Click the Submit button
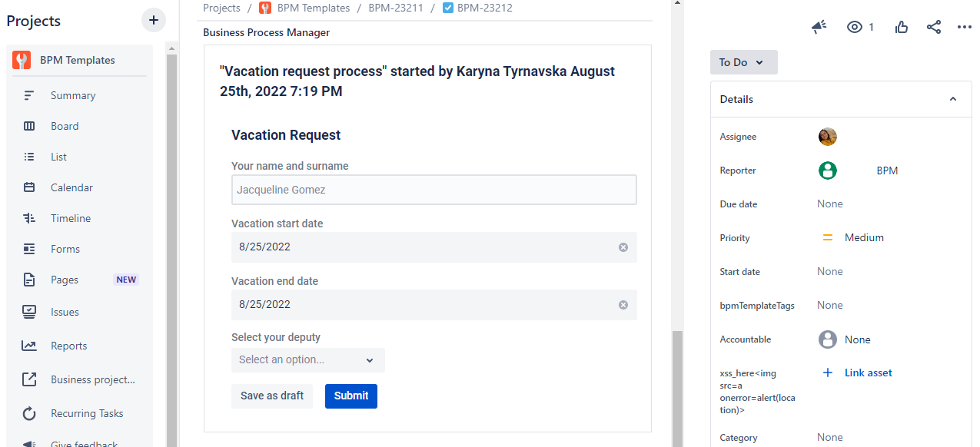Screen dimensions: 980x447 point(351,396)
